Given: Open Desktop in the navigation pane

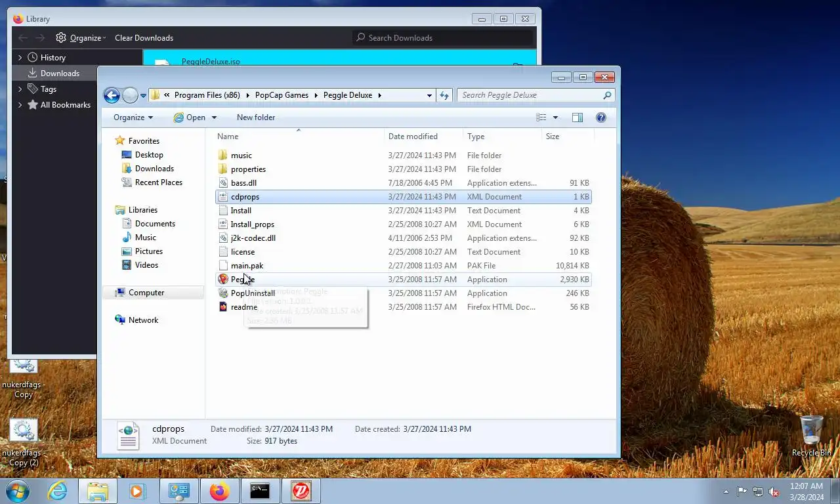Looking at the screenshot, I should click(x=149, y=155).
